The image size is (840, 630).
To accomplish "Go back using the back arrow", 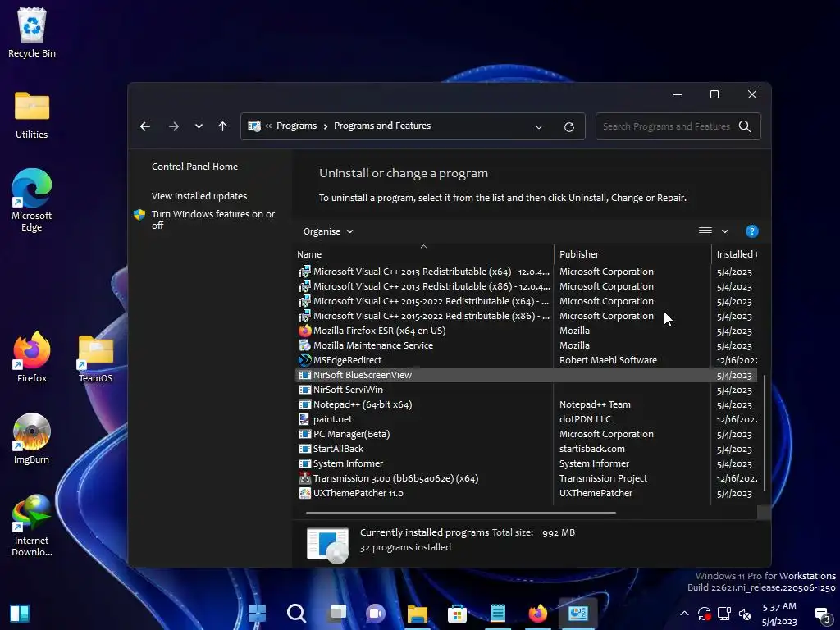I will pyautogui.click(x=145, y=126).
